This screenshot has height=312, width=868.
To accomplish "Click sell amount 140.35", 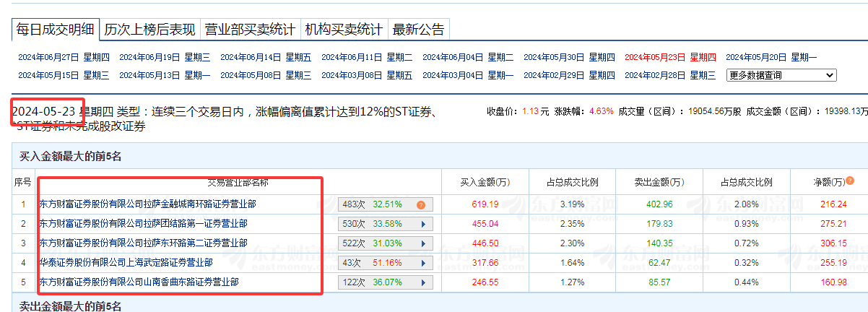I will pyautogui.click(x=660, y=243).
